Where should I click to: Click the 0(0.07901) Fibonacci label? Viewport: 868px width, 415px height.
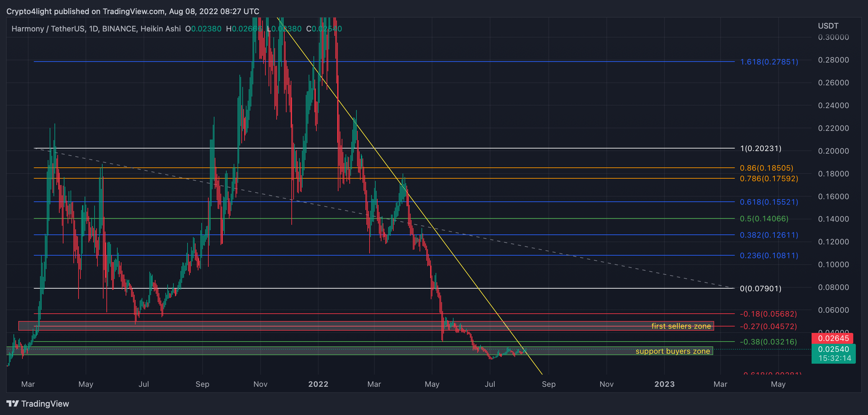761,289
